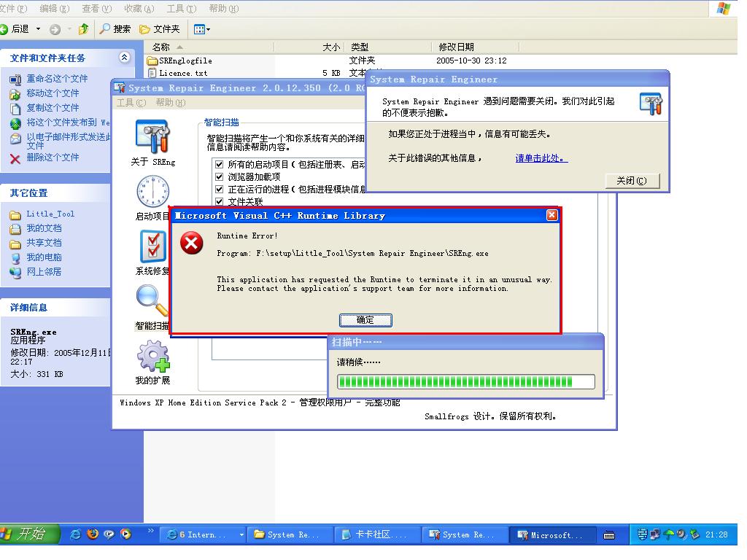This screenshot has height=560, width=747.
Task: Launch Internet Explorer from quick launch
Action: point(75,534)
